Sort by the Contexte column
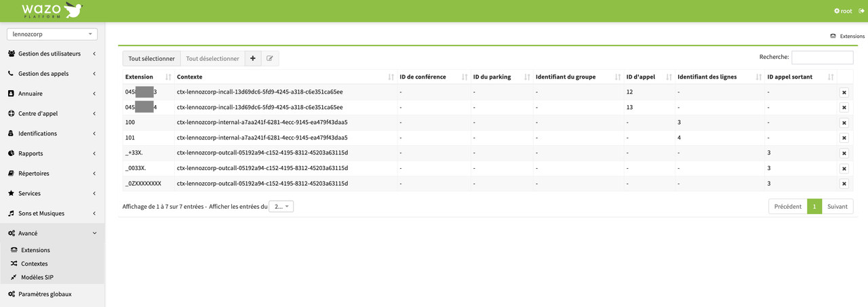The image size is (868, 307). 285,77
